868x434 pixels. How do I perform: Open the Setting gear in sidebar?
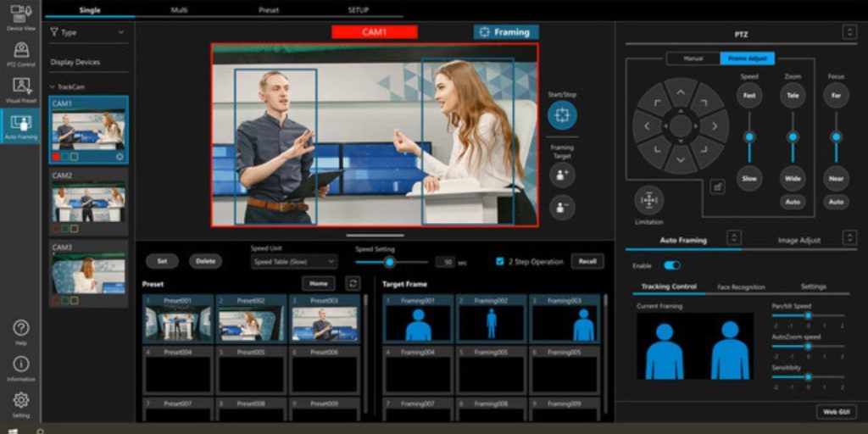click(x=20, y=402)
